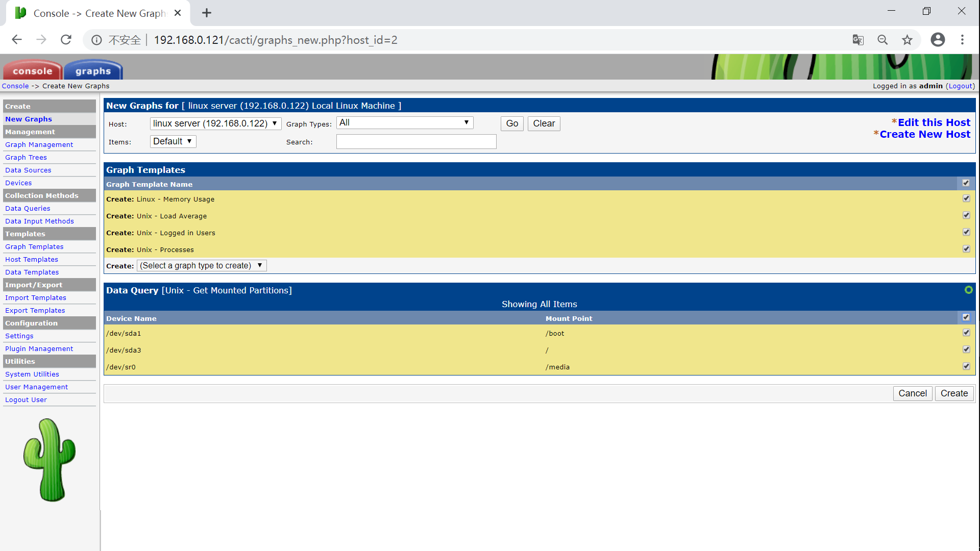
Task: Toggle the /dev/sda3 partition checkbox
Action: [966, 349]
